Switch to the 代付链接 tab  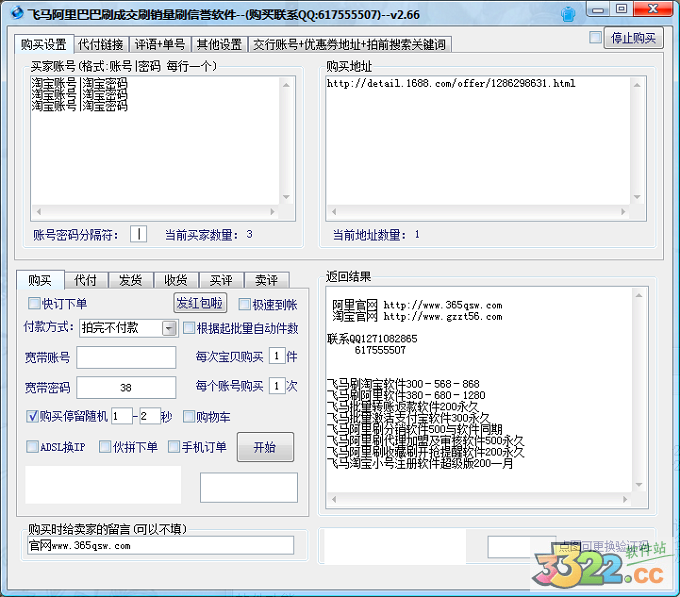tap(100, 45)
